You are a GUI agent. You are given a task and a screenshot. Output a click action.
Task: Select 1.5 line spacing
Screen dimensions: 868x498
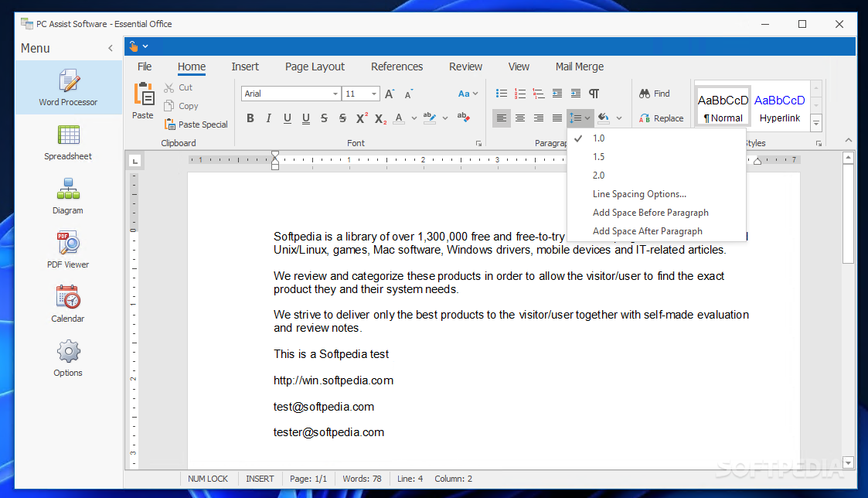click(656, 157)
